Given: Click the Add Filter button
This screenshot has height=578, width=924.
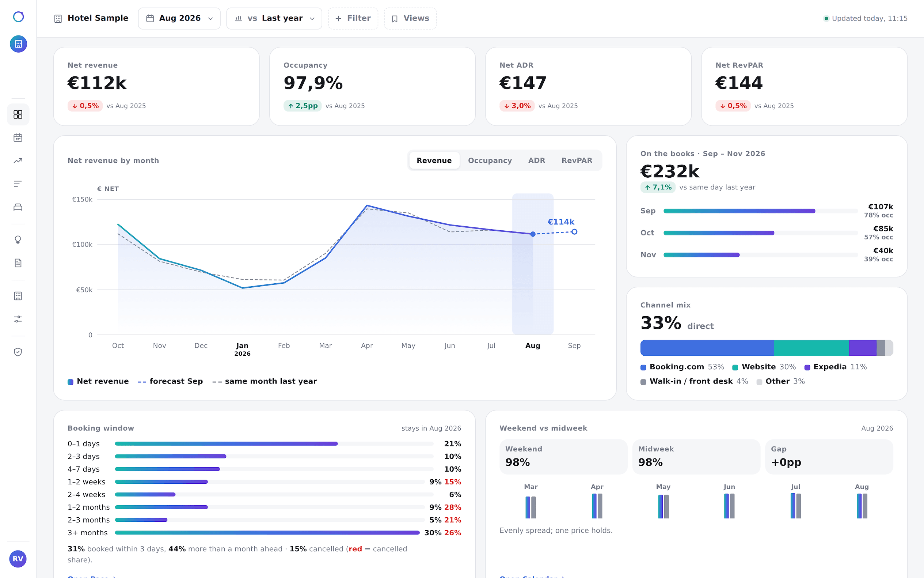Looking at the screenshot, I should point(353,18).
